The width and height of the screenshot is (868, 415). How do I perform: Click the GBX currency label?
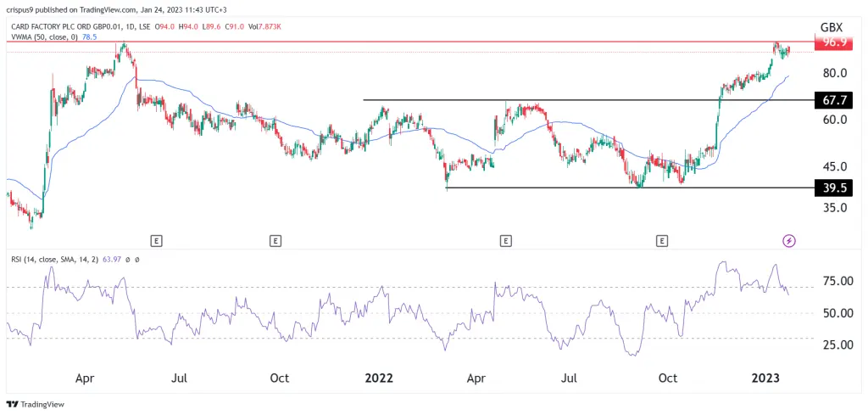pos(832,27)
